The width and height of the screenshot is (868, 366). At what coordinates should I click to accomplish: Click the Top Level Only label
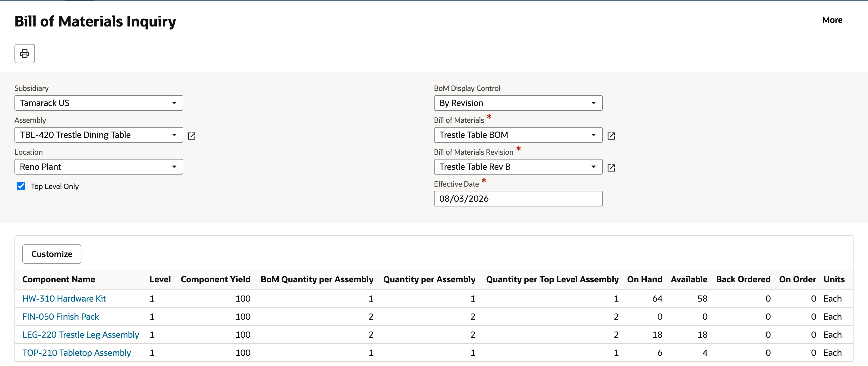[x=55, y=186]
